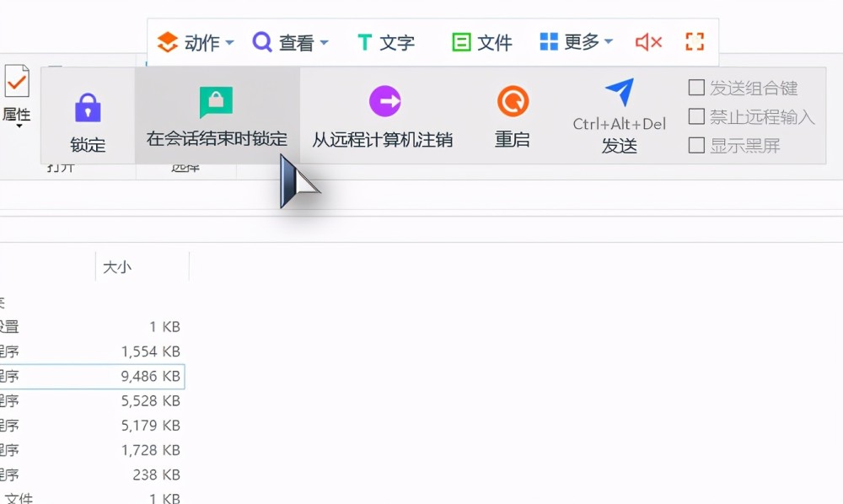Open the 文件 toolbar item
This screenshot has width=843, height=504.
tap(482, 42)
